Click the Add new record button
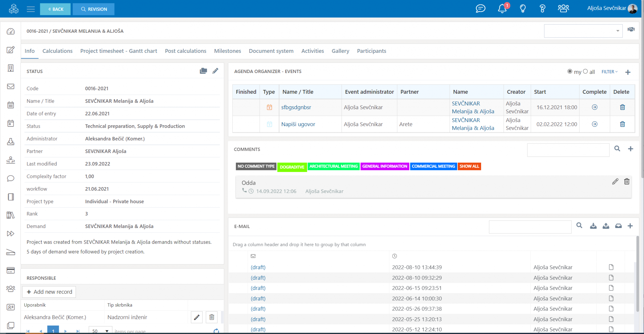 [49, 292]
